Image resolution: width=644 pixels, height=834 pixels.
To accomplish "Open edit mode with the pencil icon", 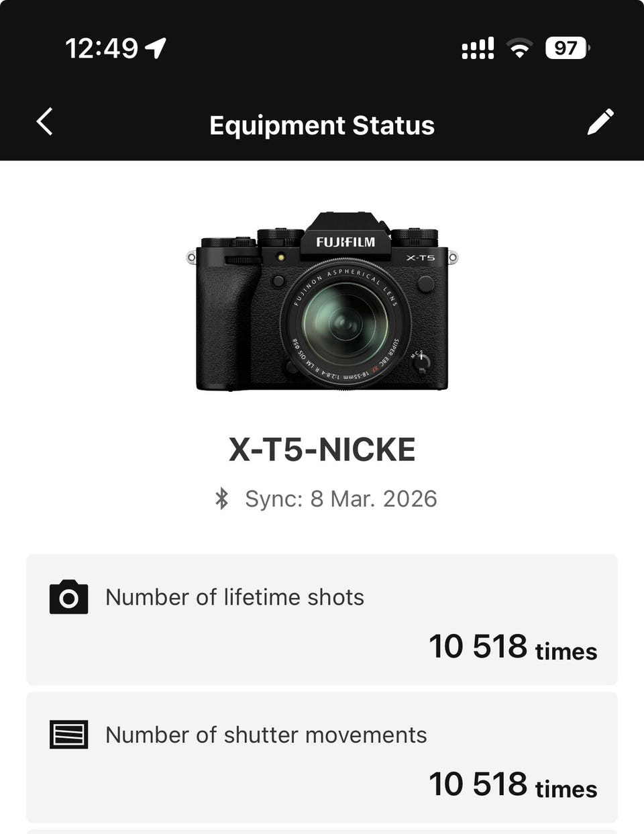I will pyautogui.click(x=600, y=122).
